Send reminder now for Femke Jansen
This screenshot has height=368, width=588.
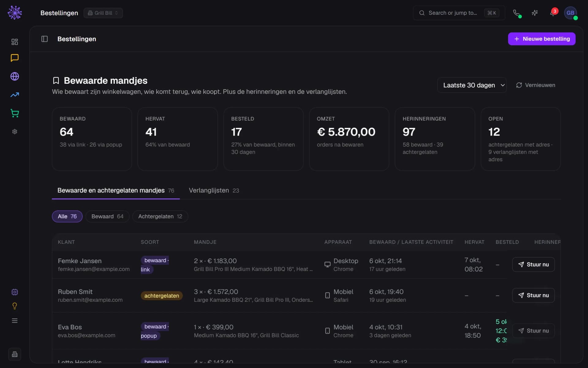(533, 265)
